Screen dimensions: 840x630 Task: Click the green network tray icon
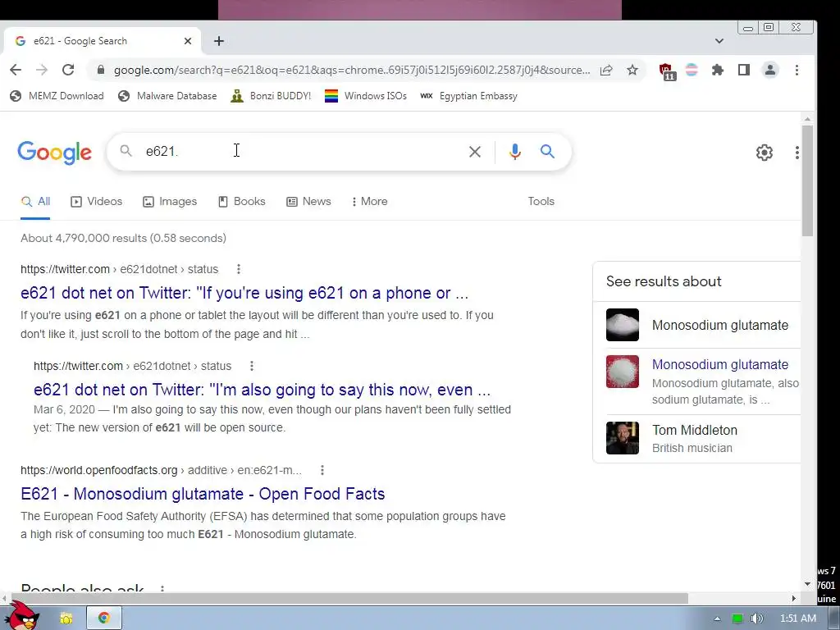(x=737, y=619)
